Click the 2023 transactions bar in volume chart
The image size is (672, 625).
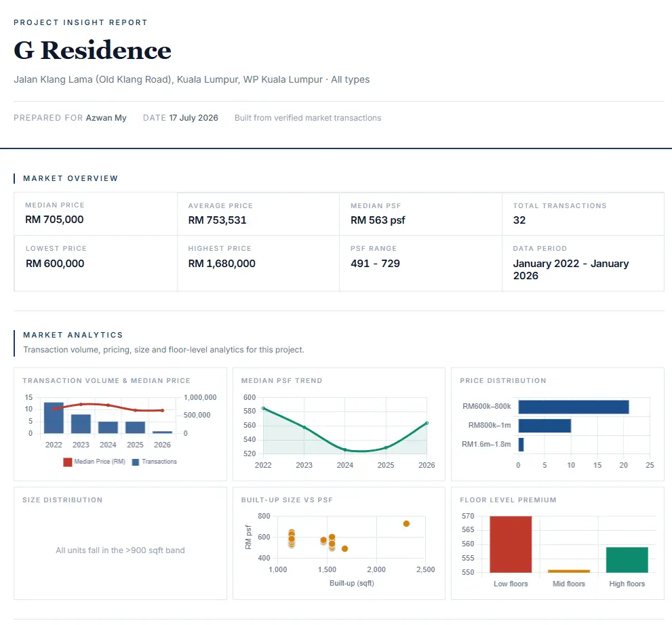click(x=81, y=424)
